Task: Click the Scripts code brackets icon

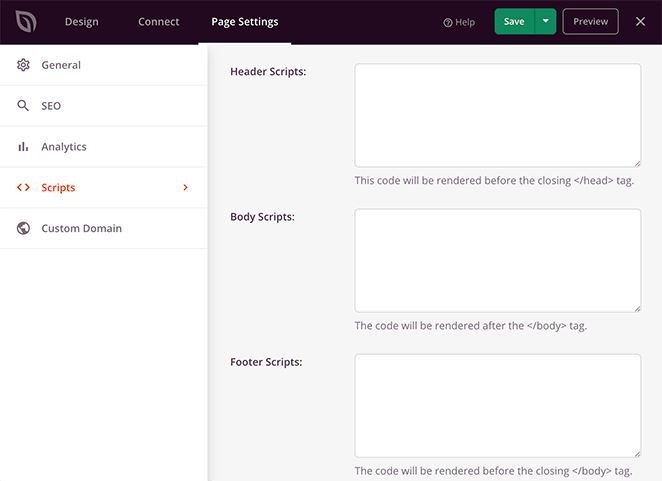Action: pos(23,188)
